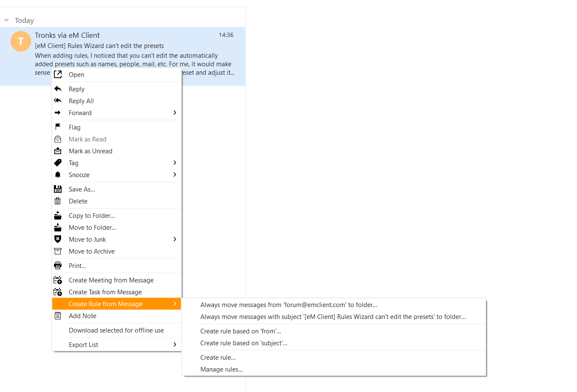This screenshot has height=392, width=577.
Task: Click the Save As floppy disk icon
Action: [x=58, y=189]
